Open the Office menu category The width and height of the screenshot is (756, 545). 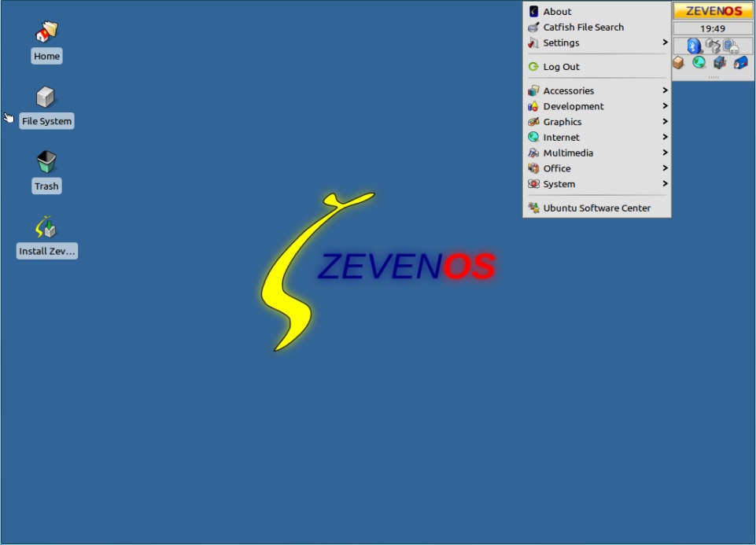[597, 168]
